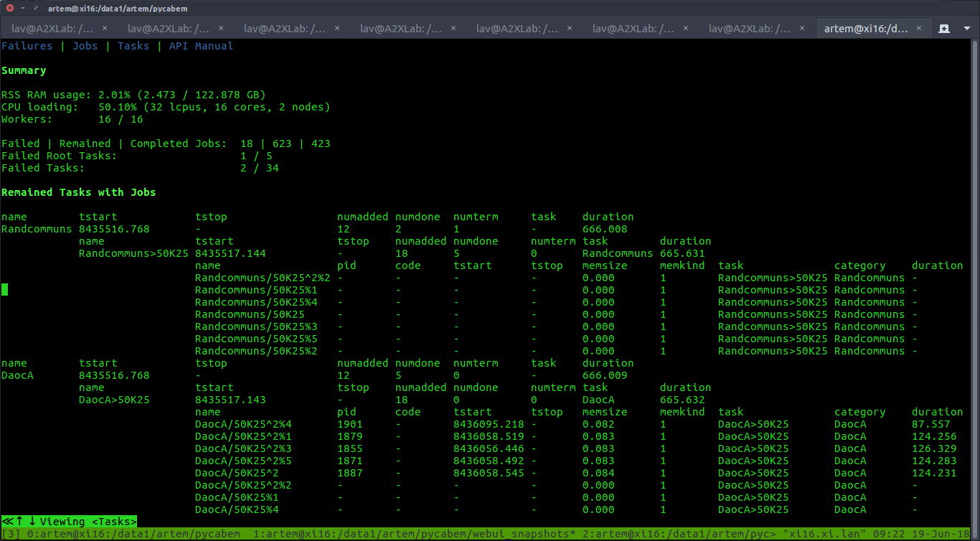The width and height of the screenshot is (980, 541).
Task: Click the Remained Tasks with Jobs heading
Action: pyautogui.click(x=79, y=192)
